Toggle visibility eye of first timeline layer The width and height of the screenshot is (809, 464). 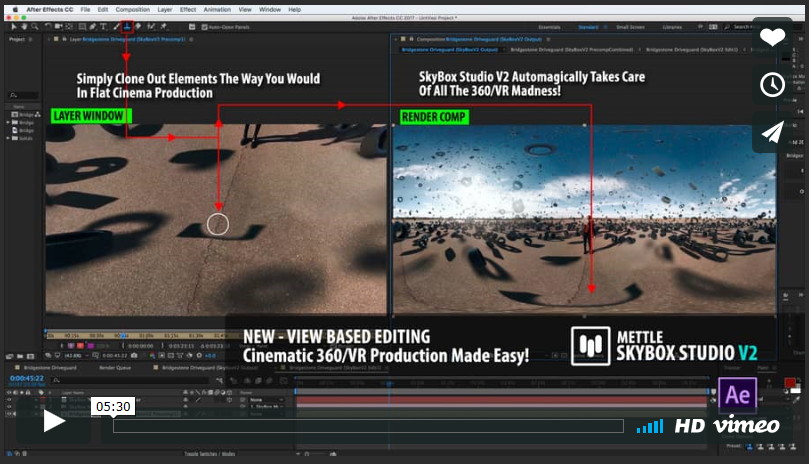[9, 399]
